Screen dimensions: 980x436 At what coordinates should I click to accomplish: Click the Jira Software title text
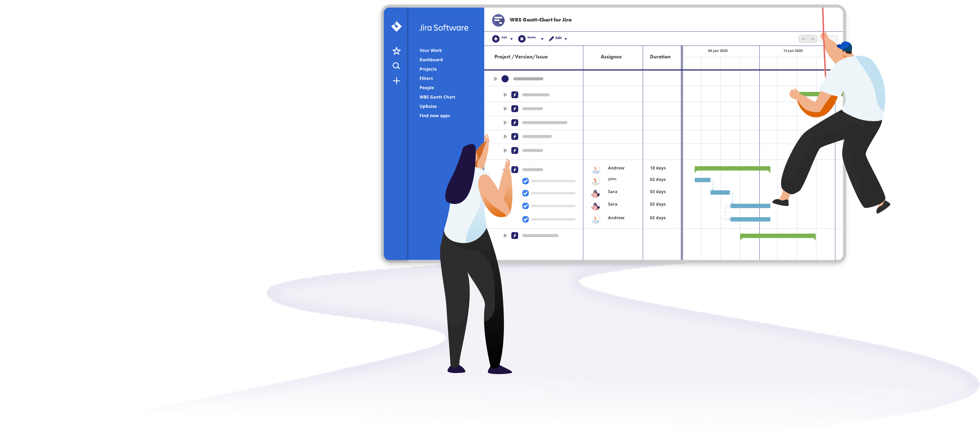click(443, 28)
